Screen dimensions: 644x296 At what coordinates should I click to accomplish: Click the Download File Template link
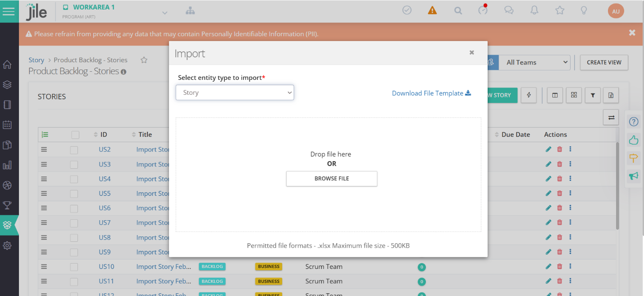coord(431,93)
